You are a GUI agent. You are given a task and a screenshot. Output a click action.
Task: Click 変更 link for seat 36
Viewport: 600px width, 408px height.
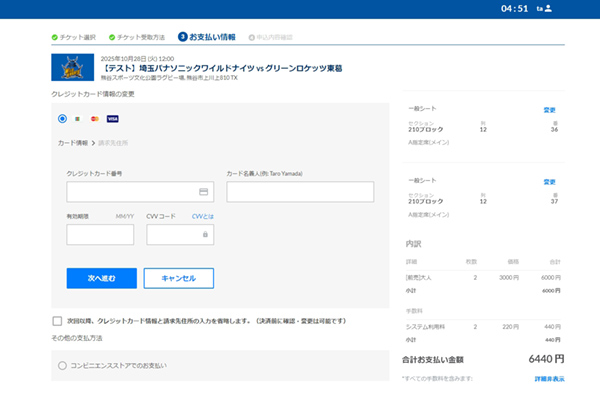(549, 110)
